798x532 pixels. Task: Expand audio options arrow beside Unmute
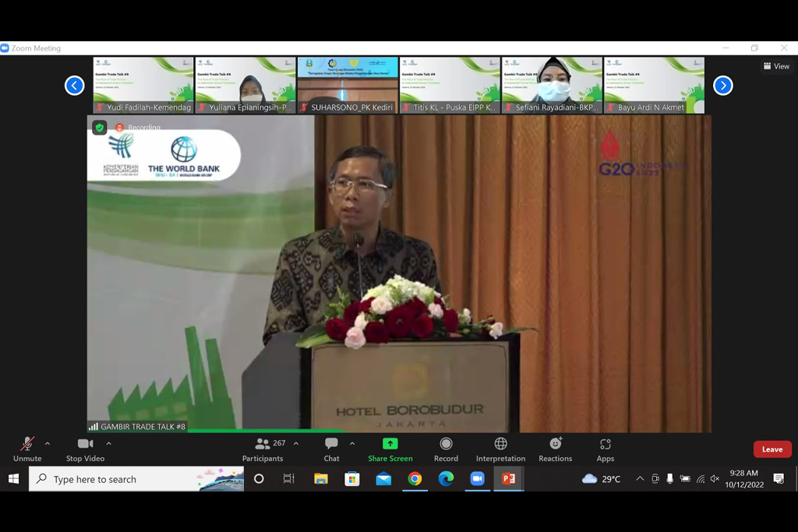pos(48,444)
